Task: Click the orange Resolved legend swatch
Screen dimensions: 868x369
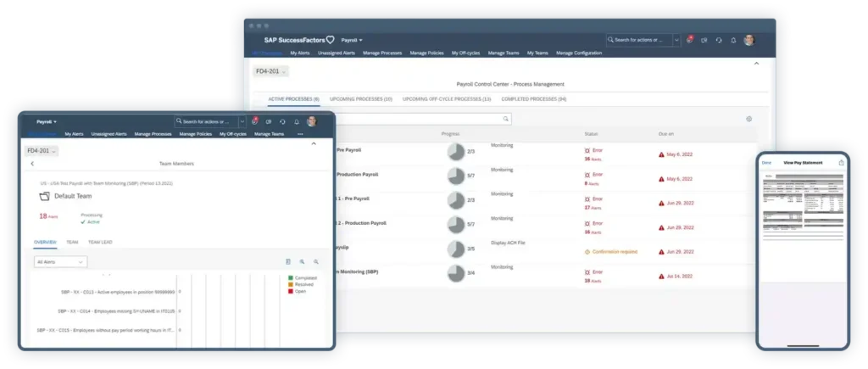Action: pos(291,285)
